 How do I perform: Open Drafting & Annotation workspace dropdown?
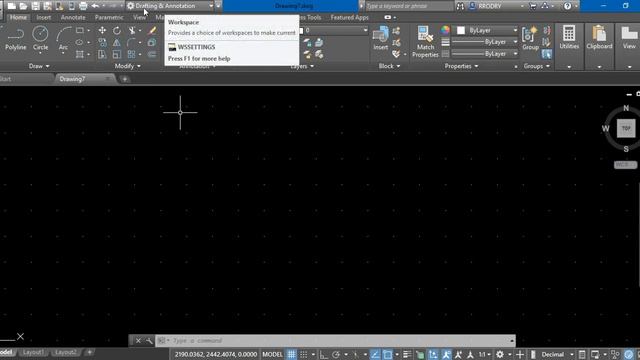pyautogui.click(x=170, y=6)
